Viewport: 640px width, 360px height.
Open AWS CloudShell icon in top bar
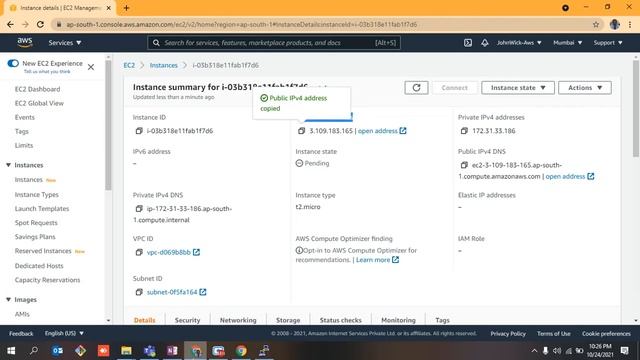(x=468, y=43)
